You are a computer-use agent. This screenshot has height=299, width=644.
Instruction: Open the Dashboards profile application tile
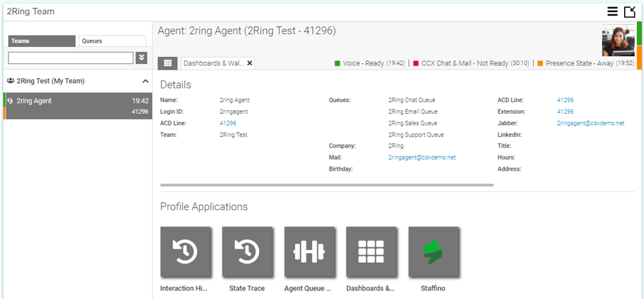tap(372, 251)
